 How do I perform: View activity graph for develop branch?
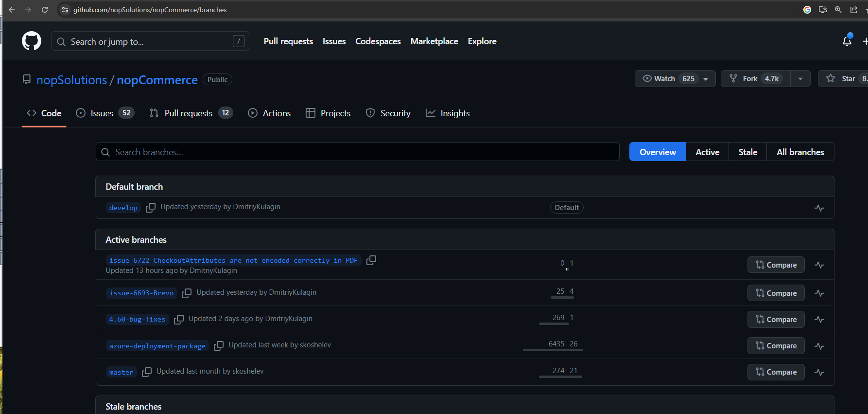point(819,208)
